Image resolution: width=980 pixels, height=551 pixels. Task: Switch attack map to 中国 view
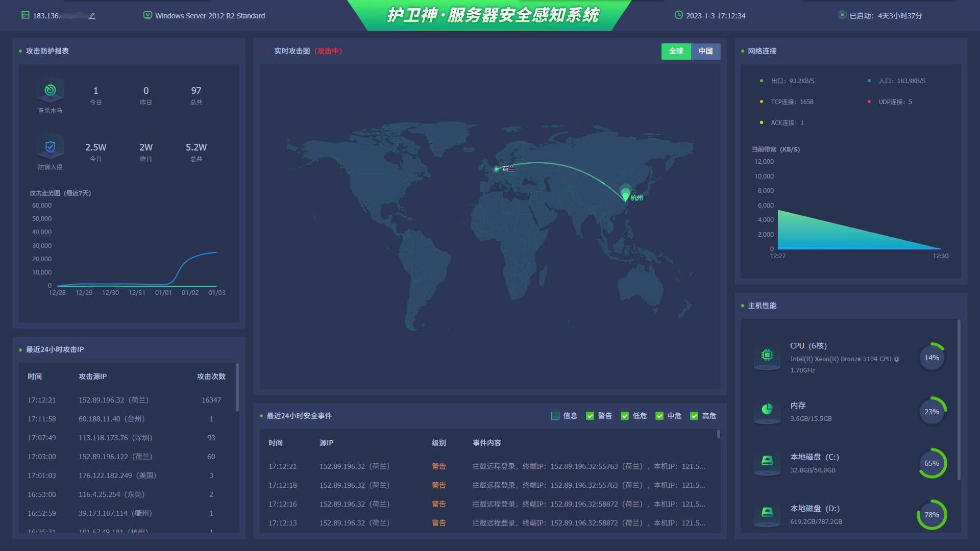pyautogui.click(x=705, y=51)
